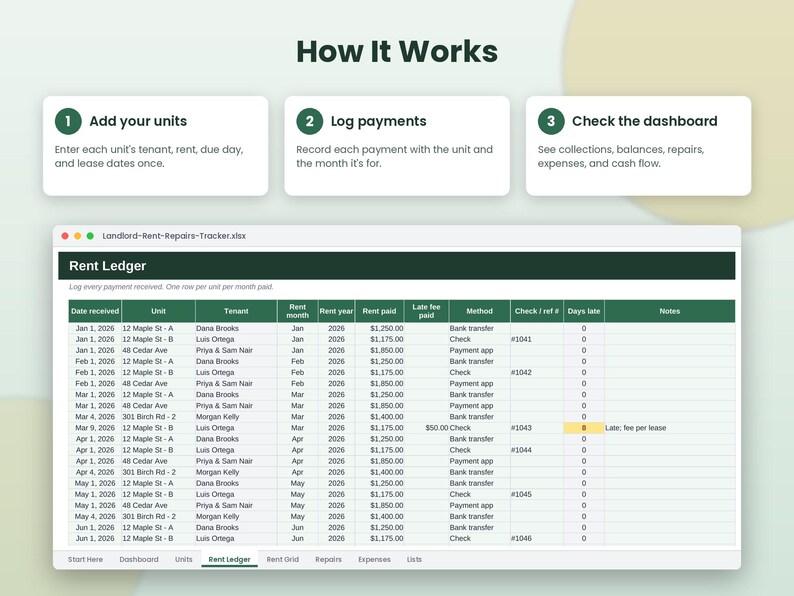Click Luis Ortega in the Mar 9 row
Screen dimensions: 794x596
pos(236,428)
